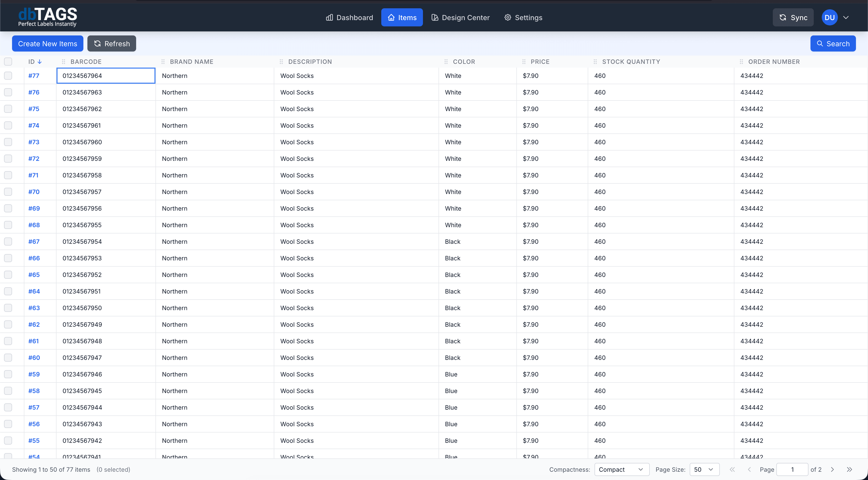
Task: Click the Search magnifier icon
Action: pyautogui.click(x=820, y=43)
